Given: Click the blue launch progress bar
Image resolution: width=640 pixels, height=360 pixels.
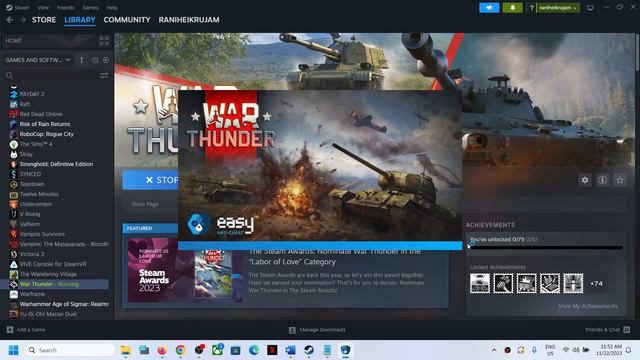Looking at the screenshot, I should [x=320, y=245].
